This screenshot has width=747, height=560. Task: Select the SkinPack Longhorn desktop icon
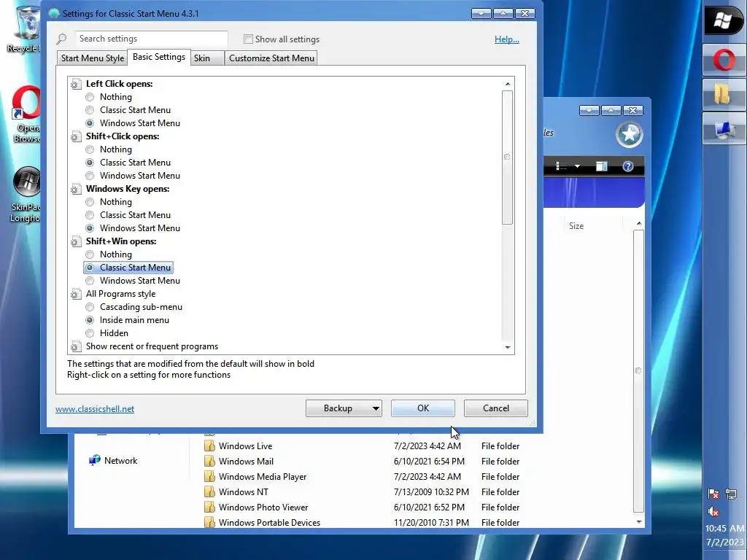pyautogui.click(x=26, y=194)
